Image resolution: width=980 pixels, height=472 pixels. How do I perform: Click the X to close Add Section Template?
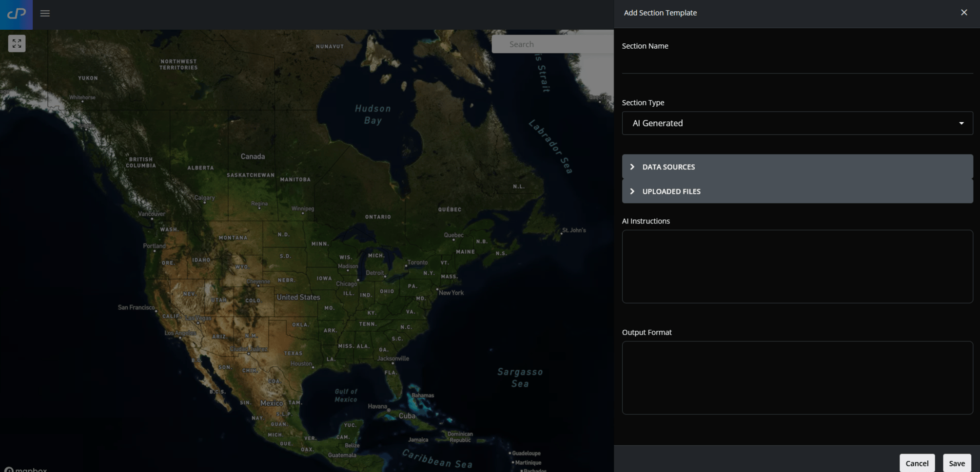point(964,12)
